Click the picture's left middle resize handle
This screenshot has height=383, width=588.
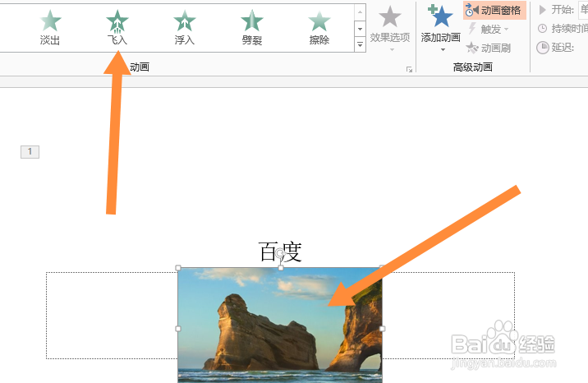pos(178,329)
